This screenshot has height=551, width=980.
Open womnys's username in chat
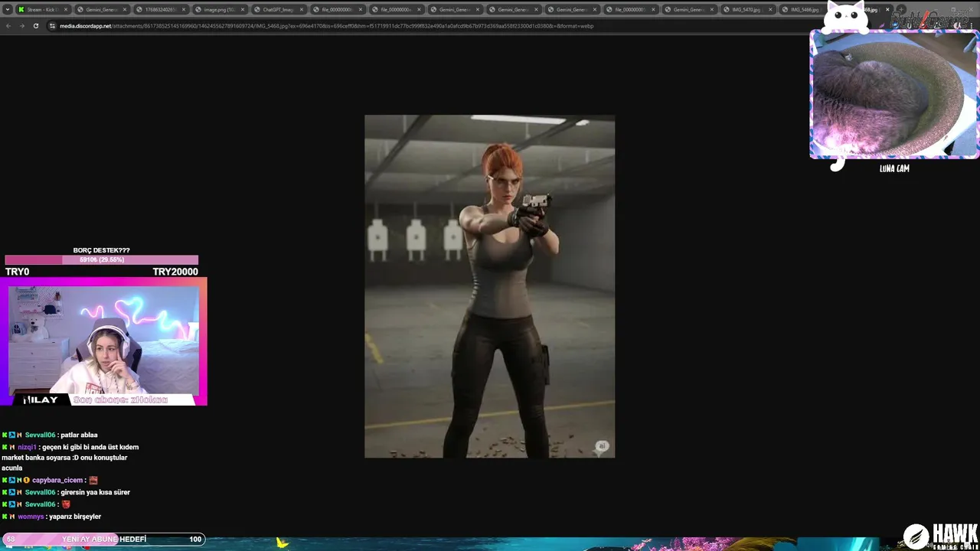pos(31,517)
